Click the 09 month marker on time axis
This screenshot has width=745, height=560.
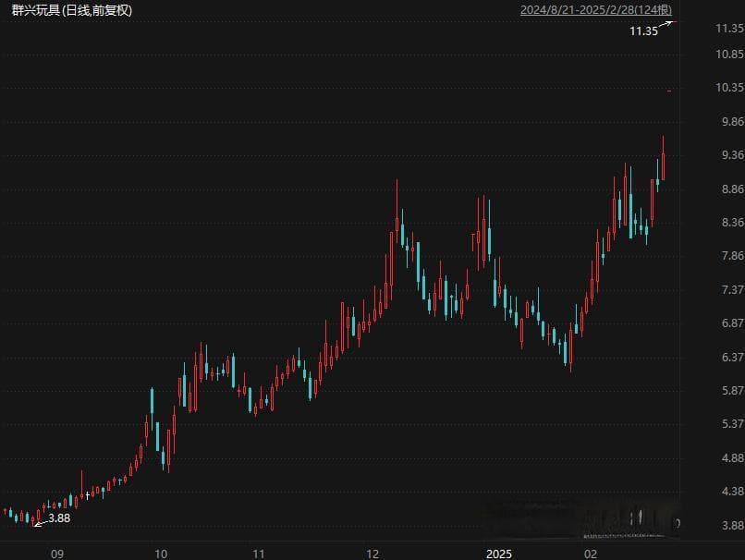pos(57,554)
